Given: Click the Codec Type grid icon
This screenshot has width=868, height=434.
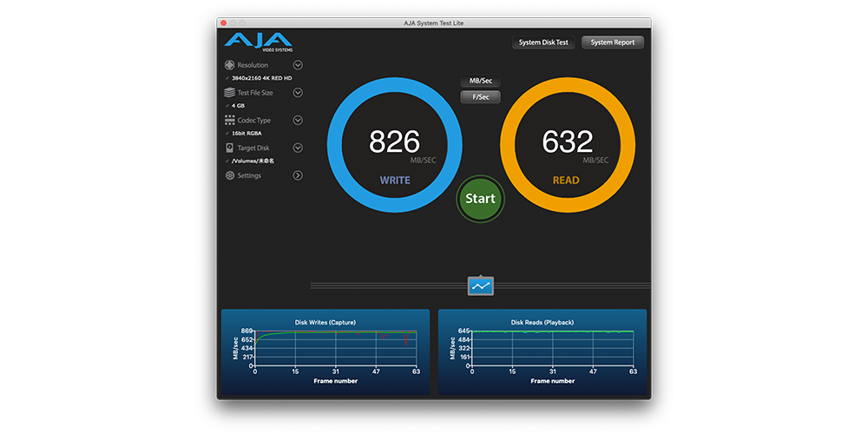Looking at the screenshot, I should [x=230, y=121].
